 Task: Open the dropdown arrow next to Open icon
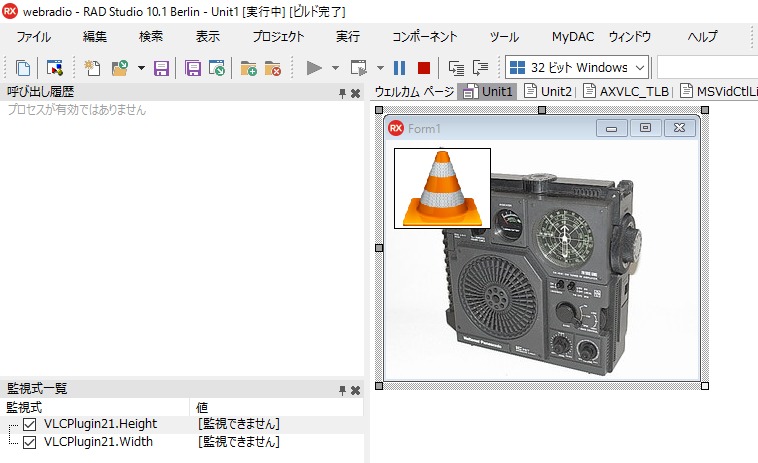(x=141, y=68)
